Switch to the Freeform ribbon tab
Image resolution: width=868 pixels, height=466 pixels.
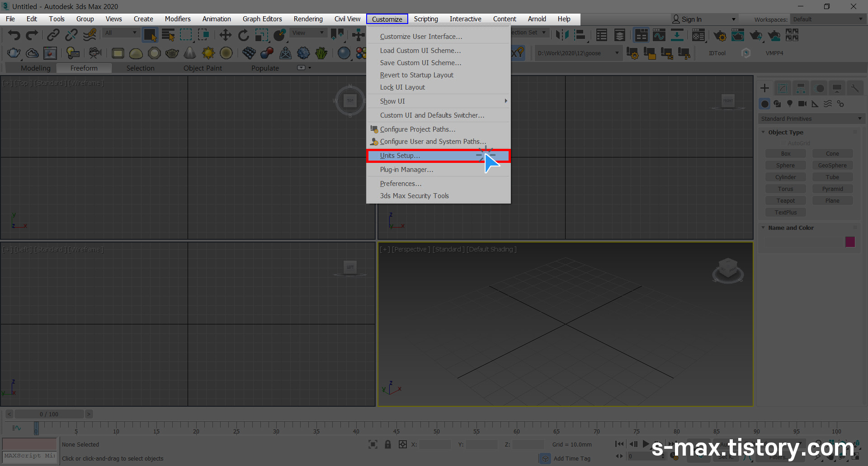coord(84,68)
